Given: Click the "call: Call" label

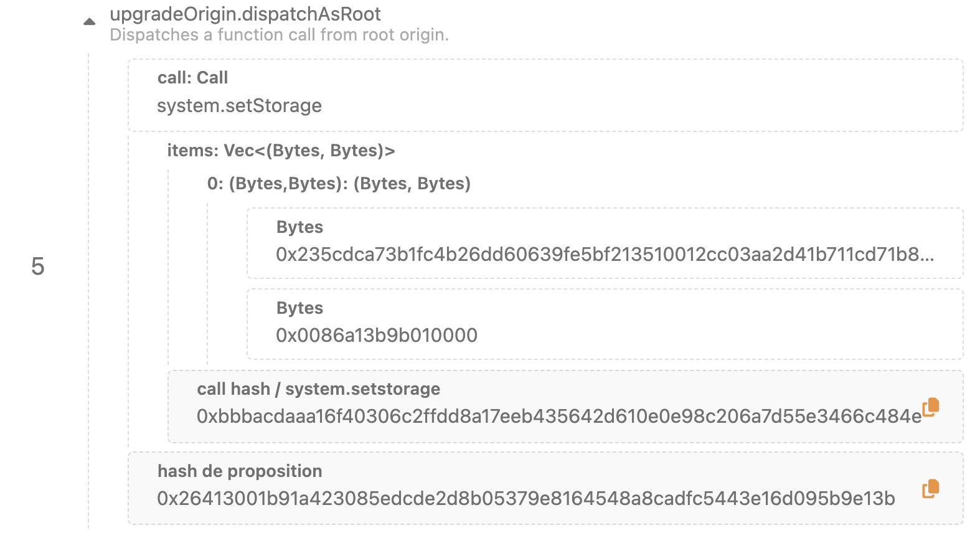Looking at the screenshot, I should 192,78.
